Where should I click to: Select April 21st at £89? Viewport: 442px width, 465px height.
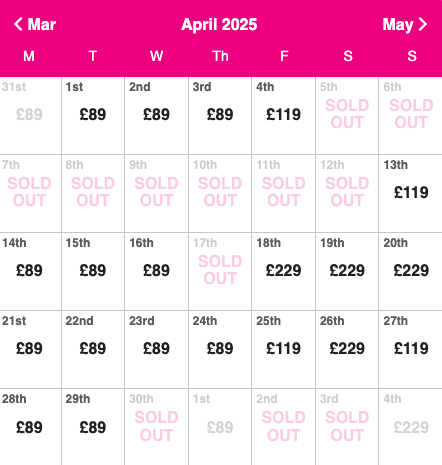30,350
